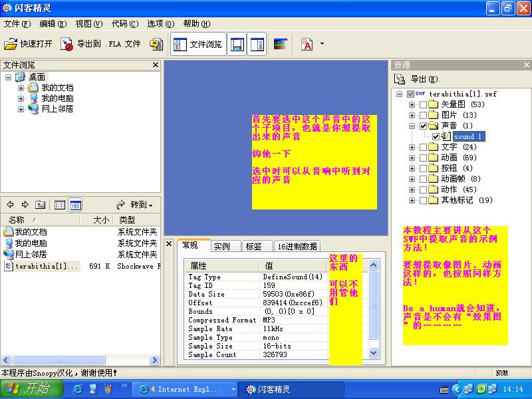The image size is (532, 399).
Task: Click the 我的文档 folder icon in tree
Action: (33, 88)
